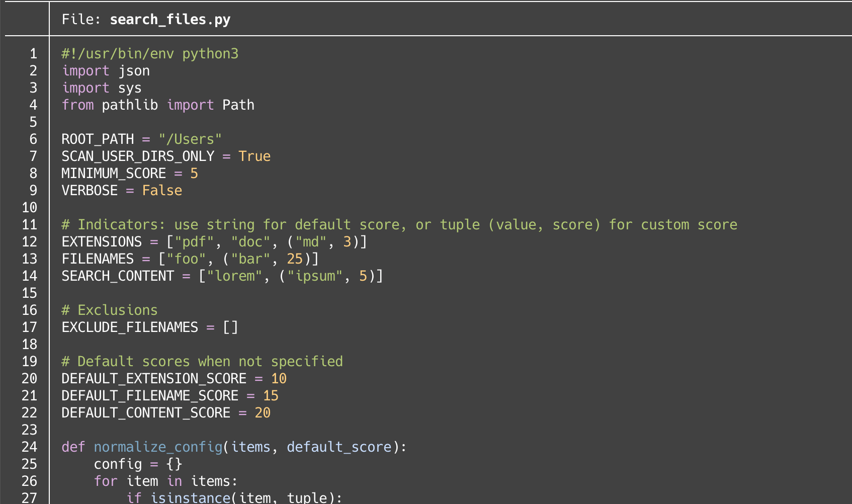Screen dimensions: 852x504
Task: Click the MINIMUM_SCORE variable name
Action: [114, 174]
